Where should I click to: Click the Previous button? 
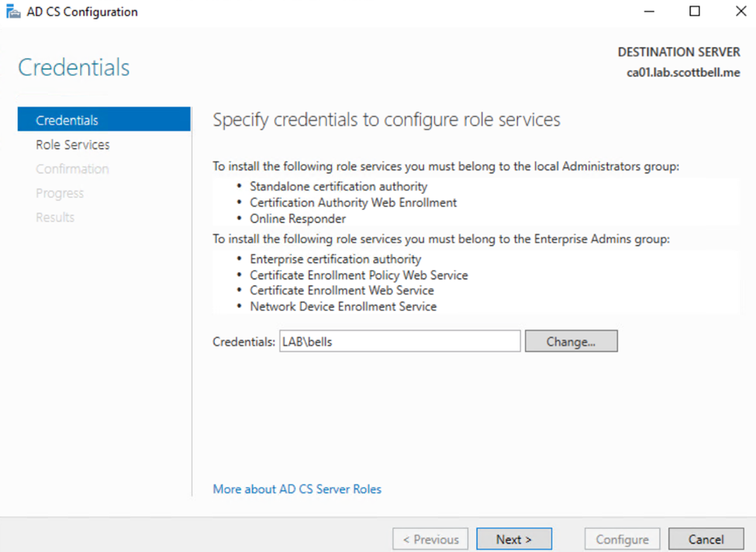click(x=430, y=540)
